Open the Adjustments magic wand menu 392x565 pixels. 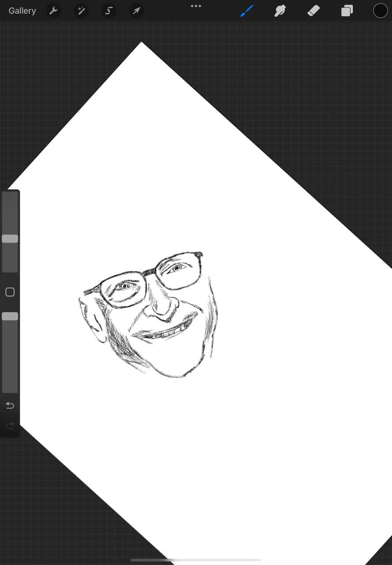coord(81,11)
